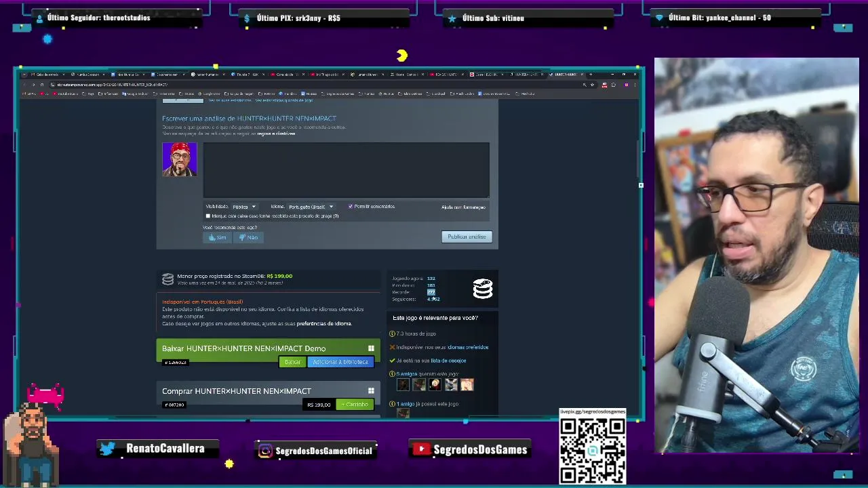Click the fifth friend avatar in wishlist row

click(467, 385)
